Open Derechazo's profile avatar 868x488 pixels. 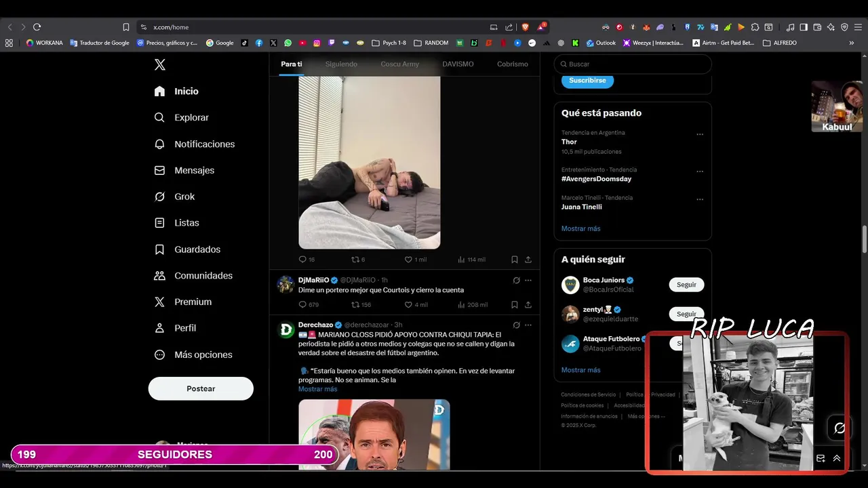(285, 329)
